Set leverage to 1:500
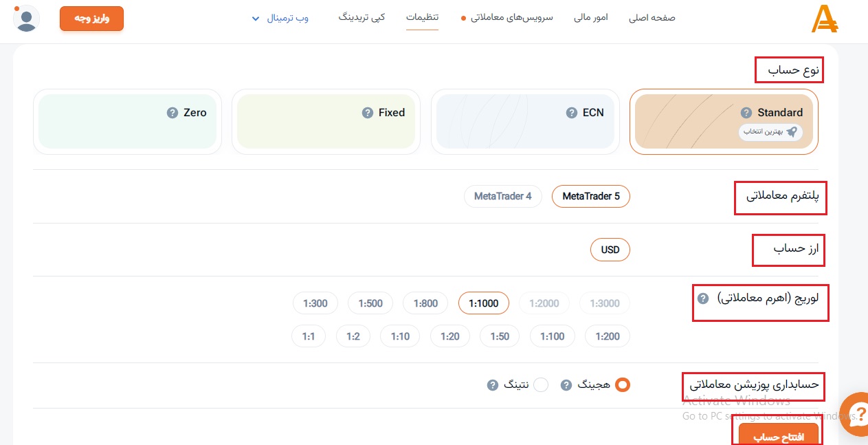This screenshot has height=445, width=868. [370, 303]
